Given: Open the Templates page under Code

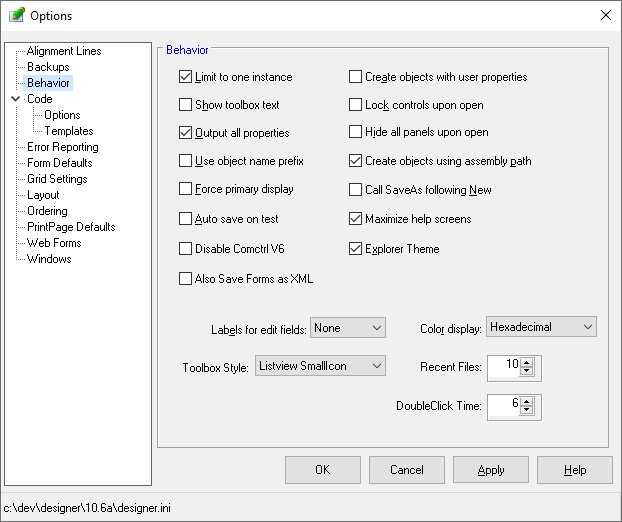Looking at the screenshot, I should [69, 131].
